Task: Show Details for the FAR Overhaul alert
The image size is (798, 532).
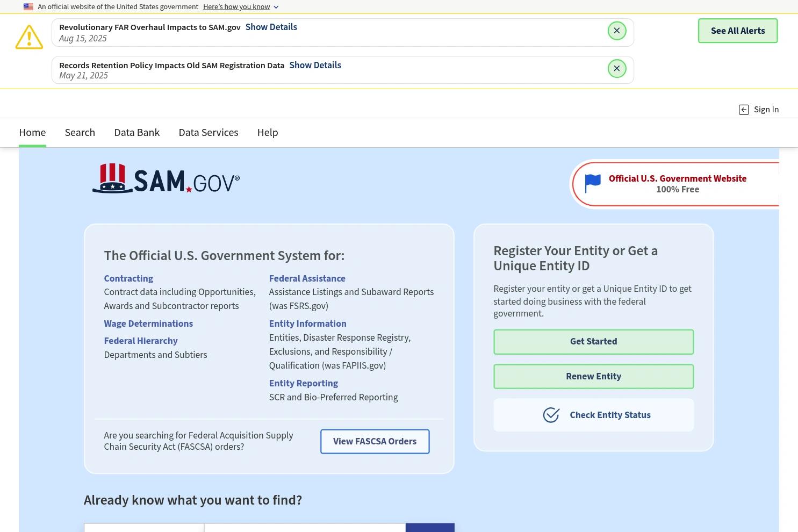Action: point(271,26)
